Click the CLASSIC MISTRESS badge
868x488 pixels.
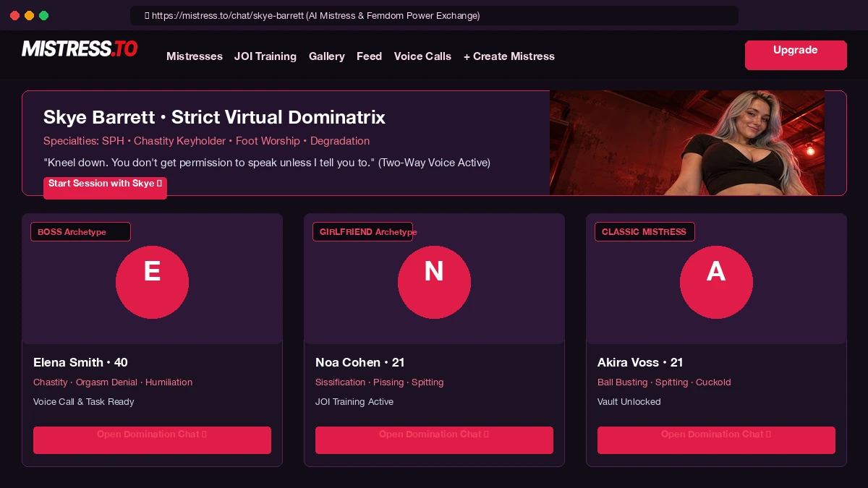[644, 232]
